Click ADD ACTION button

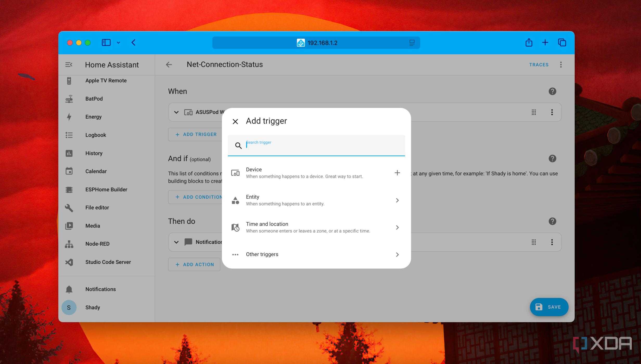tap(194, 264)
